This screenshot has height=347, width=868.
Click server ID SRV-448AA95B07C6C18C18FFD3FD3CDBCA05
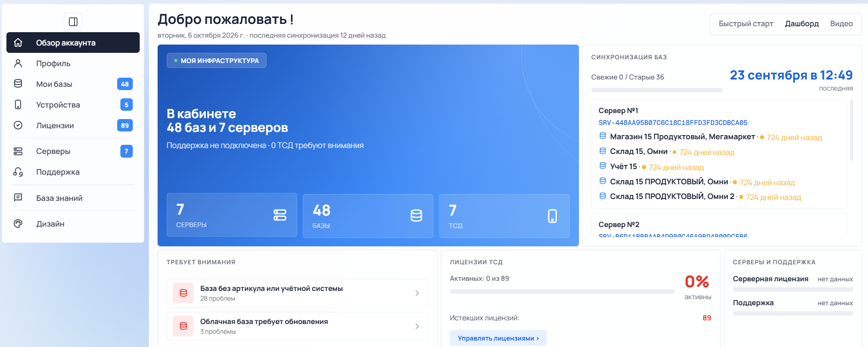click(x=673, y=123)
